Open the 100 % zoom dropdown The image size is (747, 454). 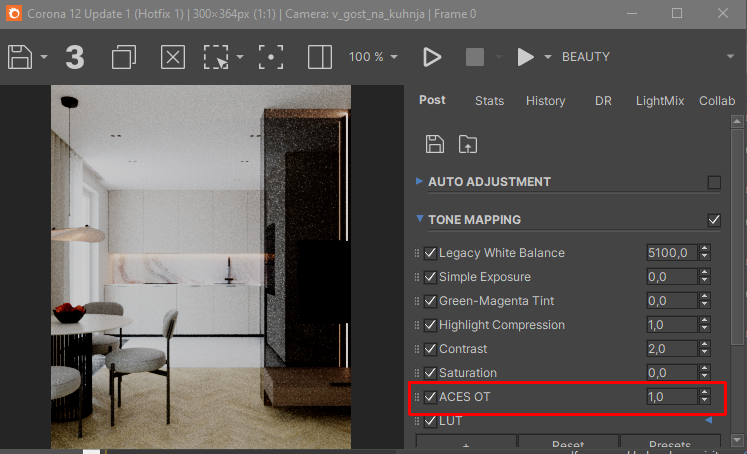pos(374,57)
